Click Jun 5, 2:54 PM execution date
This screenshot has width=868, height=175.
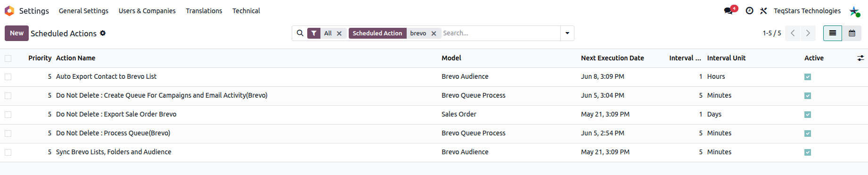(x=602, y=133)
